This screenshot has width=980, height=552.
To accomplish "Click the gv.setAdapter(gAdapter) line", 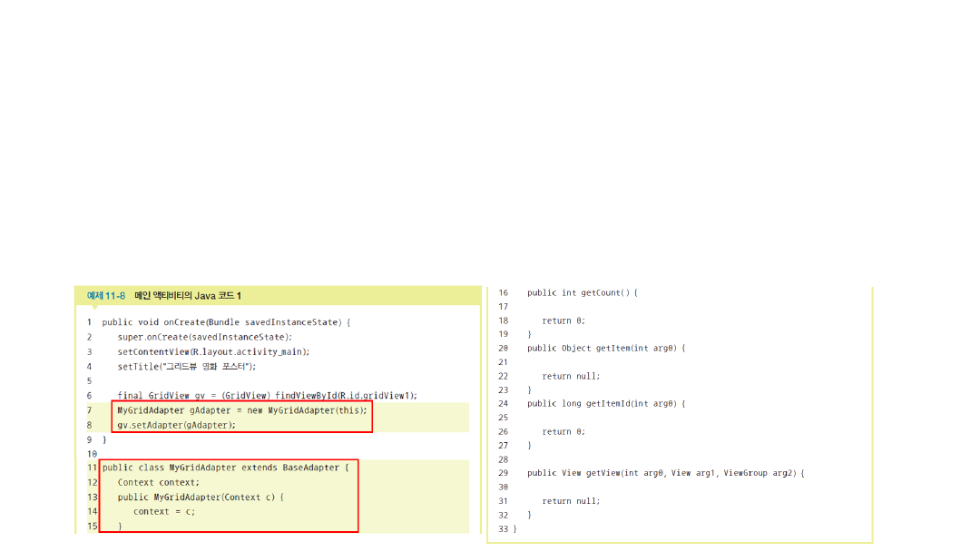I will [x=176, y=425].
